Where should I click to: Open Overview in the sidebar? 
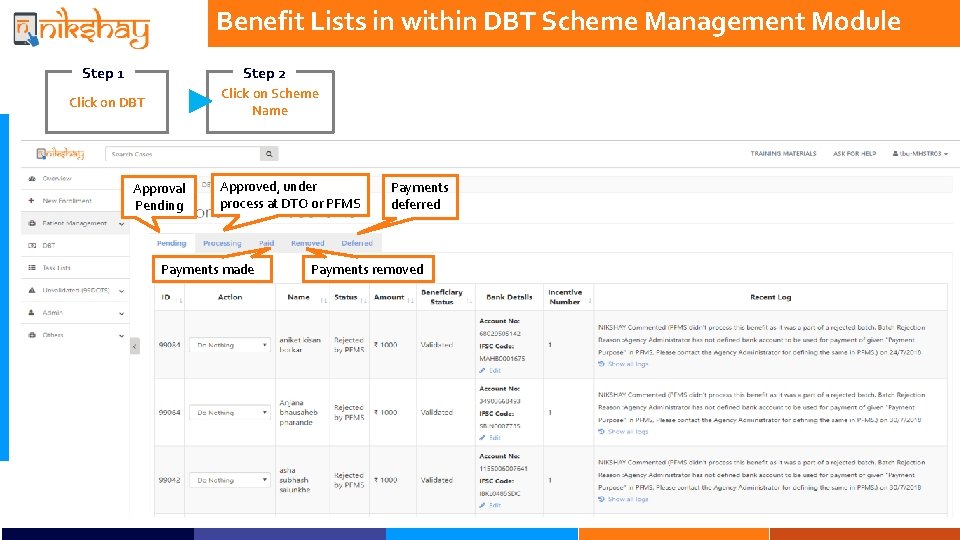pyautogui.click(x=57, y=178)
